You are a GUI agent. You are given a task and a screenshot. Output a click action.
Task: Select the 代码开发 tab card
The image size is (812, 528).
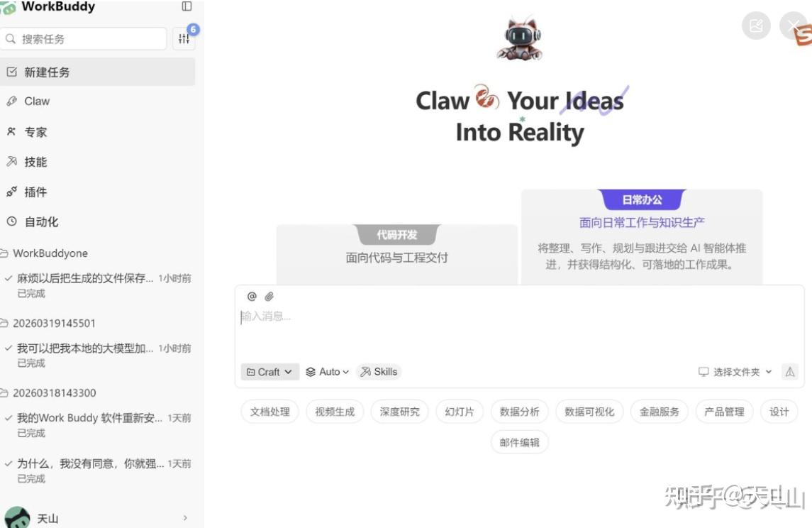pyautogui.click(x=396, y=254)
